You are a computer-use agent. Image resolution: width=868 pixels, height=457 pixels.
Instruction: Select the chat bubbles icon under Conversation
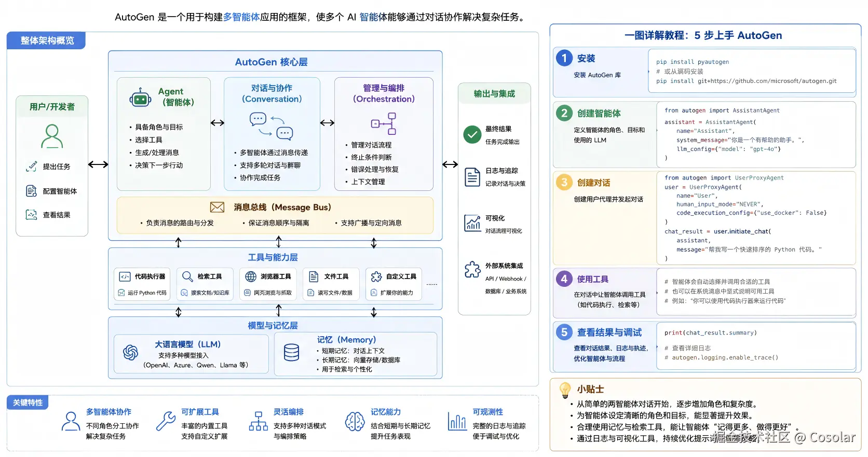[272, 126]
